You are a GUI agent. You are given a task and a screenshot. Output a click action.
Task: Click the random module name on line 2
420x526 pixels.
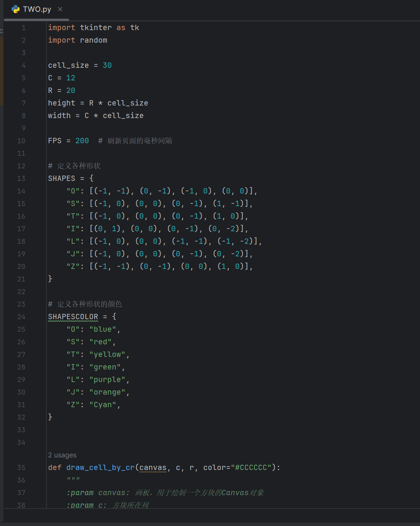(94, 40)
